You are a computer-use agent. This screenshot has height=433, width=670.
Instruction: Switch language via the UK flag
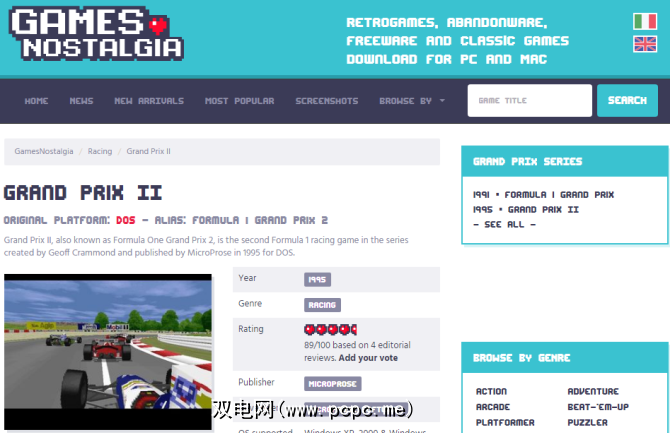pos(645,44)
